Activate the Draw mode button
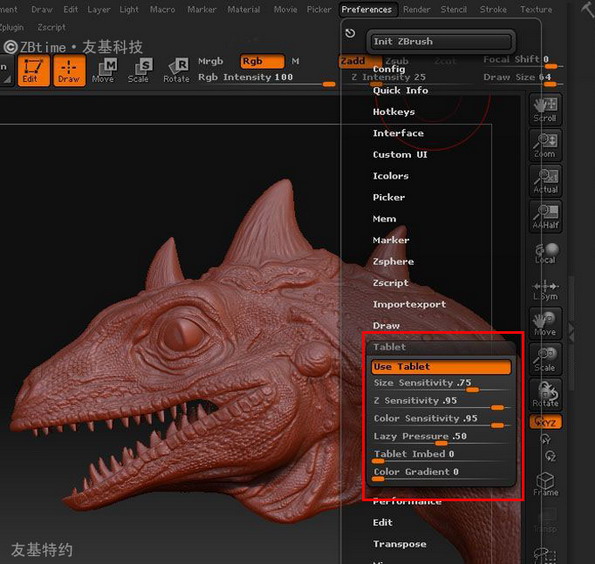The height and width of the screenshot is (564, 595). point(69,71)
